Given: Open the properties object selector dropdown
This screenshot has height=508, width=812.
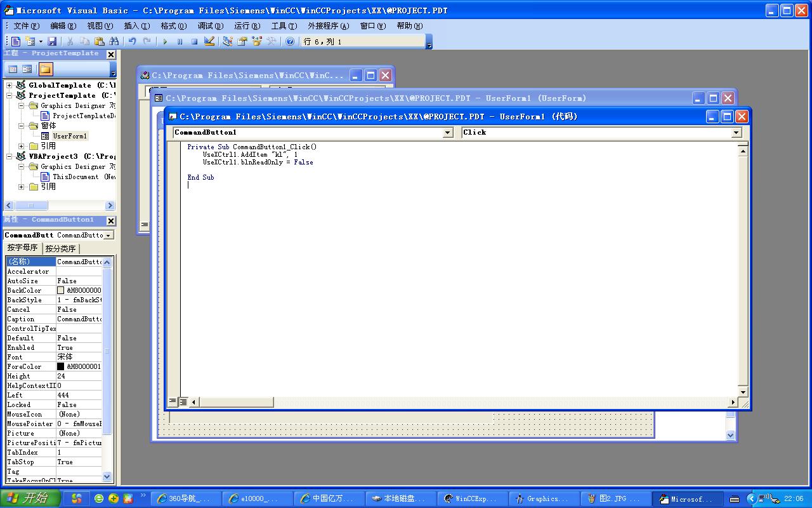Looking at the screenshot, I should 108,235.
